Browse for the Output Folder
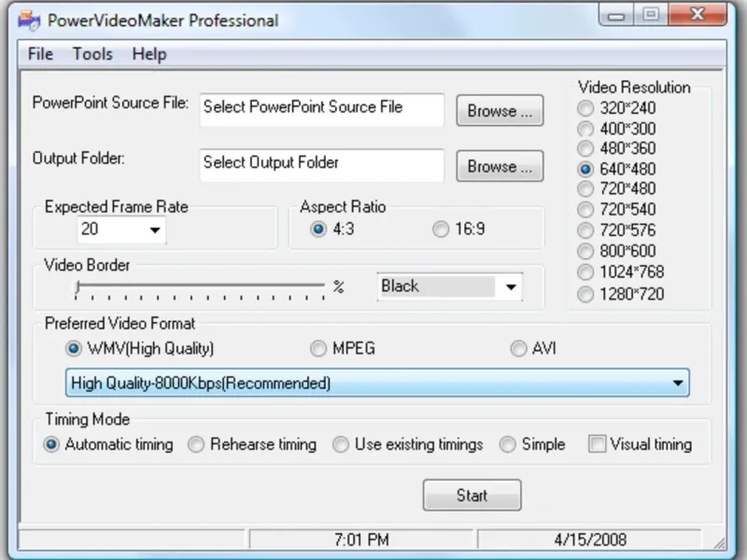Screen dimensions: 747x560 click(500, 166)
